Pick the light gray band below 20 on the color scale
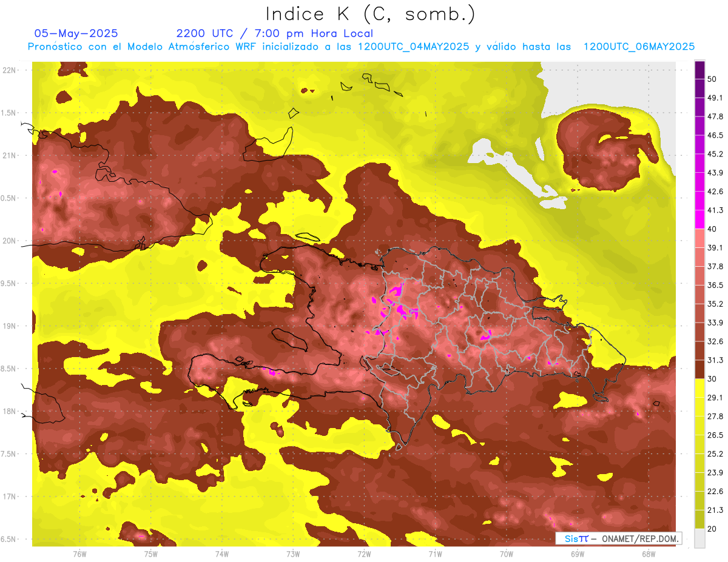 coord(699,538)
